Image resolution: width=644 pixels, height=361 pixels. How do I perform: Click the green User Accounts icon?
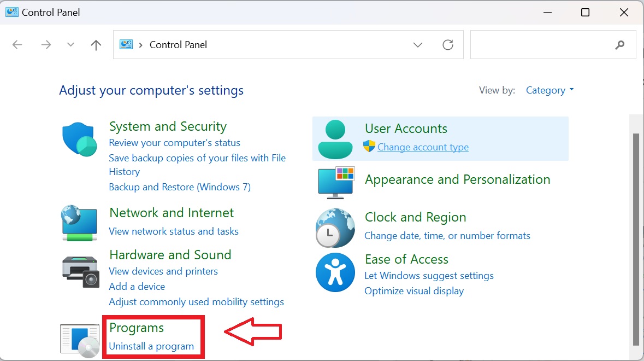[x=335, y=138]
